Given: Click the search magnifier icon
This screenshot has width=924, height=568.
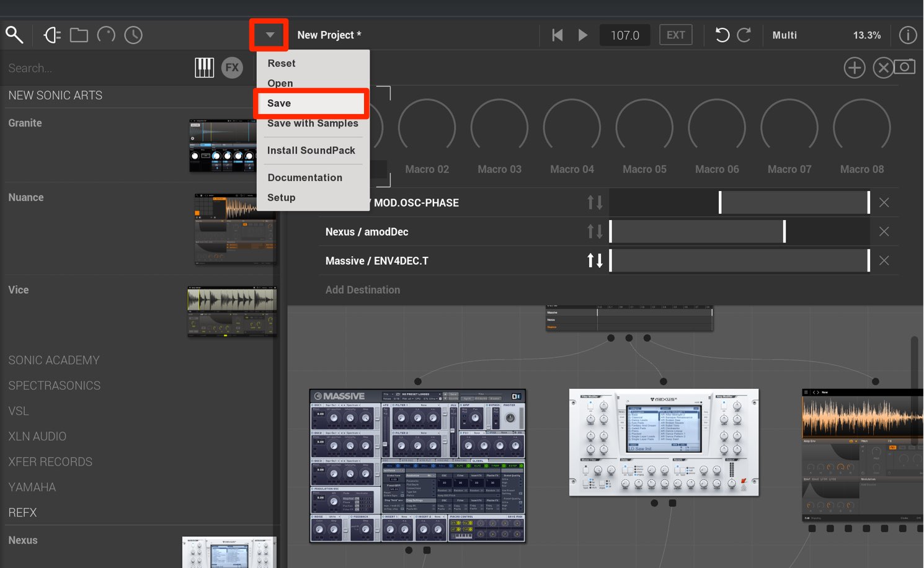Looking at the screenshot, I should (14, 35).
